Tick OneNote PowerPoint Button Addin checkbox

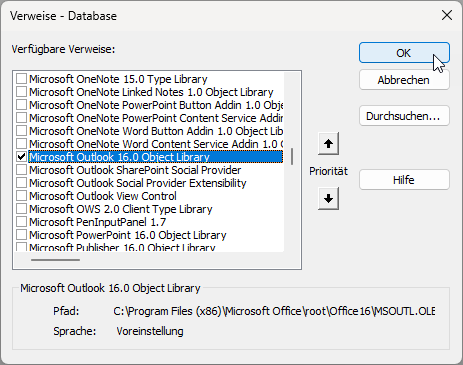click(22, 105)
